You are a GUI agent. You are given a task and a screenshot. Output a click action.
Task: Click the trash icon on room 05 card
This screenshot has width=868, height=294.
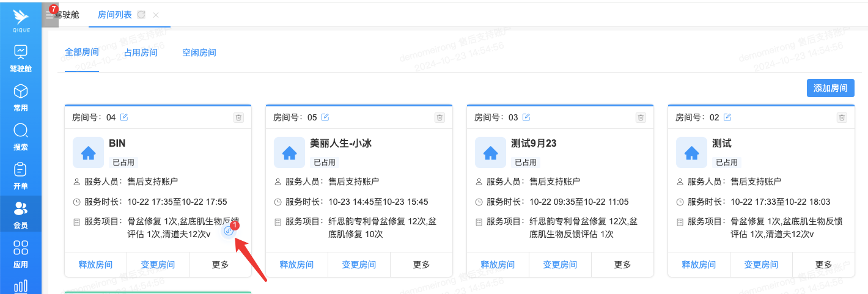(440, 117)
